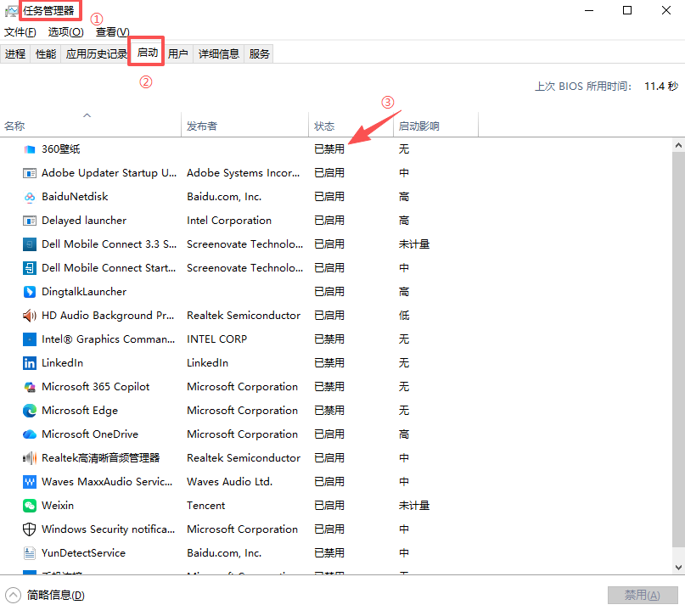Sort by the 发布者 column header
Screen dimensions: 685x616
(x=245, y=125)
